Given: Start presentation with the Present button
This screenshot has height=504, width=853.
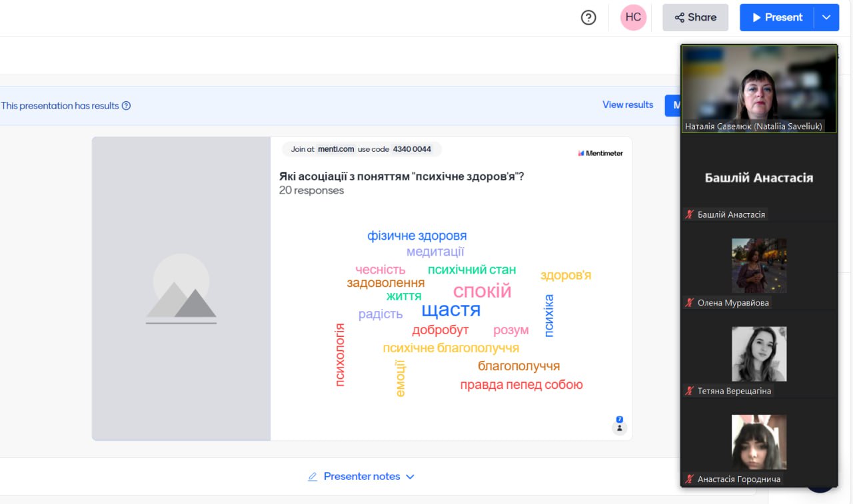Looking at the screenshot, I should click(x=777, y=18).
